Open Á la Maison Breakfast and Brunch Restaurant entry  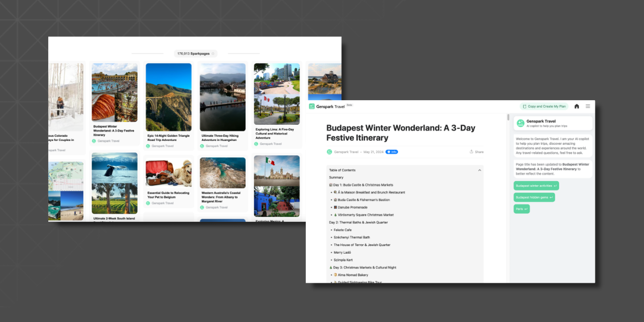369,192
